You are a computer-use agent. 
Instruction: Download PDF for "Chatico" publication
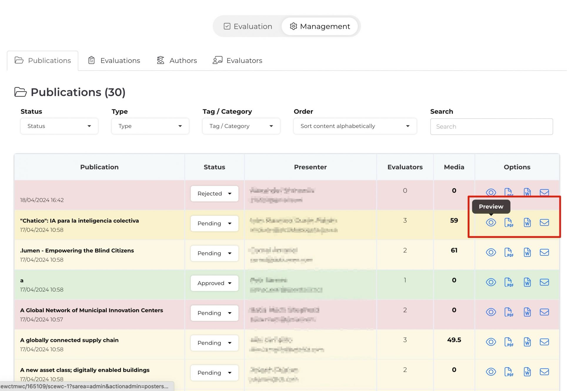[509, 222]
